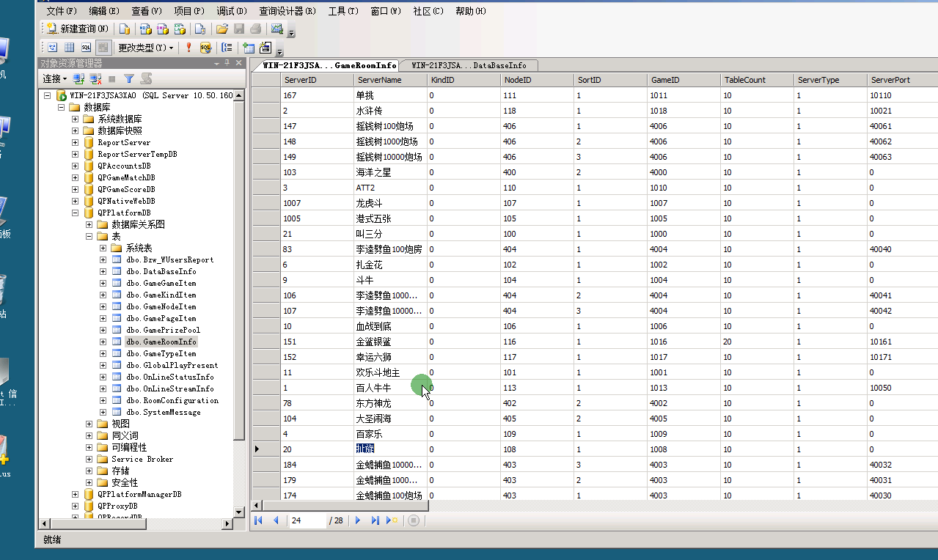
Task: Go to the previous record
Action: click(x=276, y=520)
